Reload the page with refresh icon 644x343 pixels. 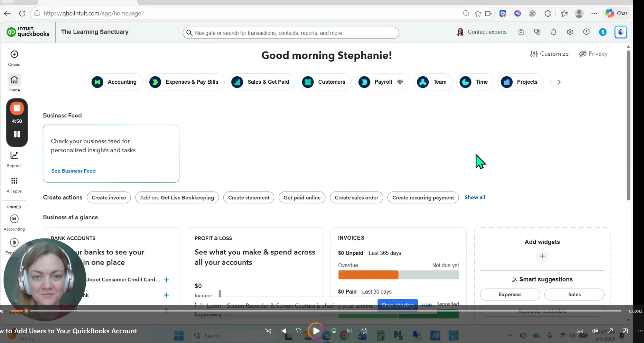coord(22,13)
